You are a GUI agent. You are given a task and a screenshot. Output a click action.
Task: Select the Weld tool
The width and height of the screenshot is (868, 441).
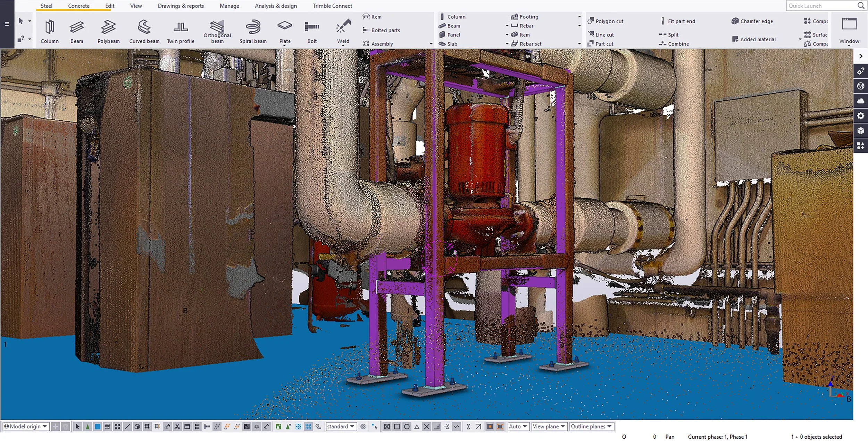(x=342, y=31)
